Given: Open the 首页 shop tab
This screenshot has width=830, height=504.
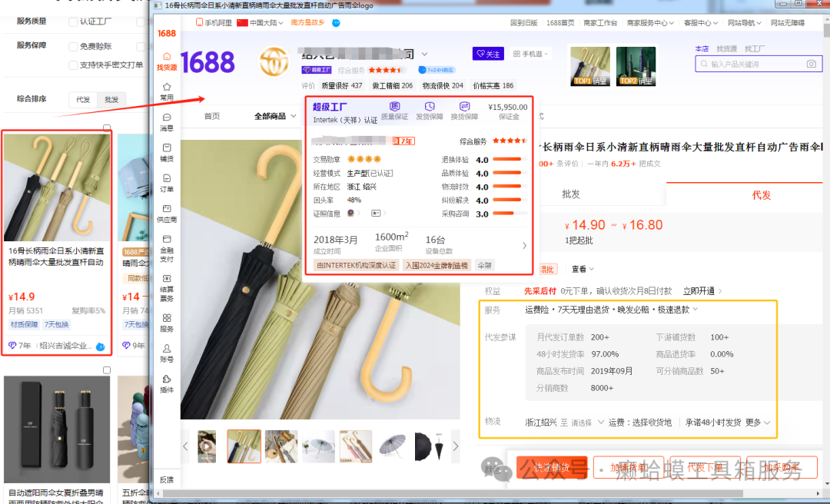Looking at the screenshot, I should pos(212,116).
